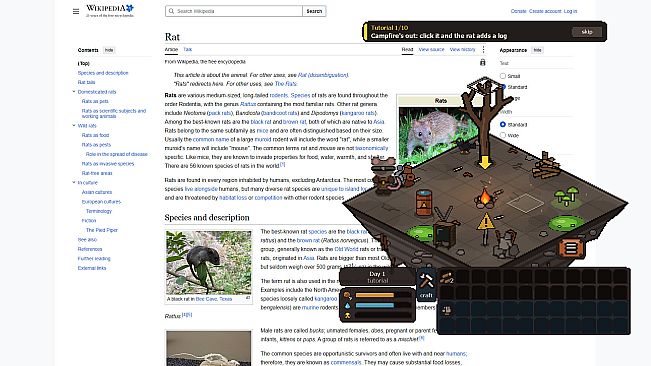Jump to References in contents
Screen dimensions: 651x366
coord(90,249)
